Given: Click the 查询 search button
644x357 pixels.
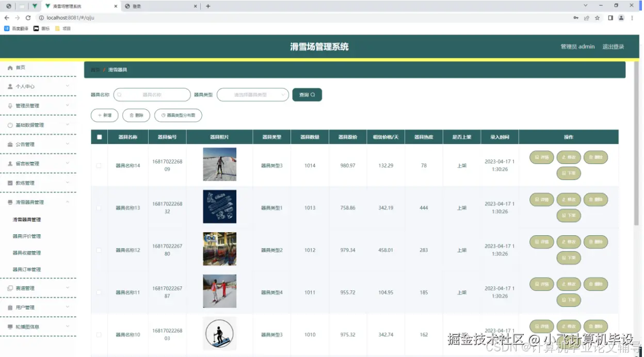Looking at the screenshot, I should [x=307, y=95].
